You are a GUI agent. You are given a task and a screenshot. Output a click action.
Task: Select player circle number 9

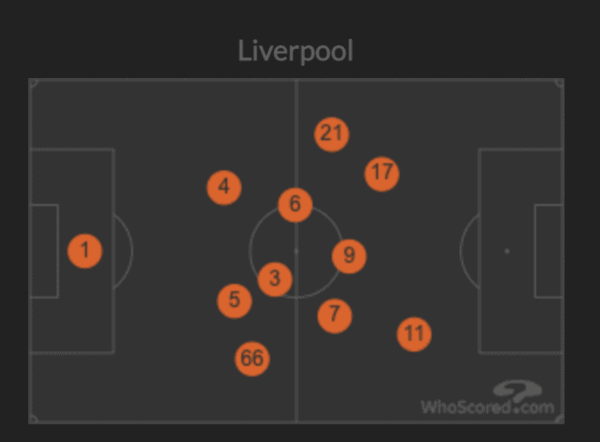[349, 256]
